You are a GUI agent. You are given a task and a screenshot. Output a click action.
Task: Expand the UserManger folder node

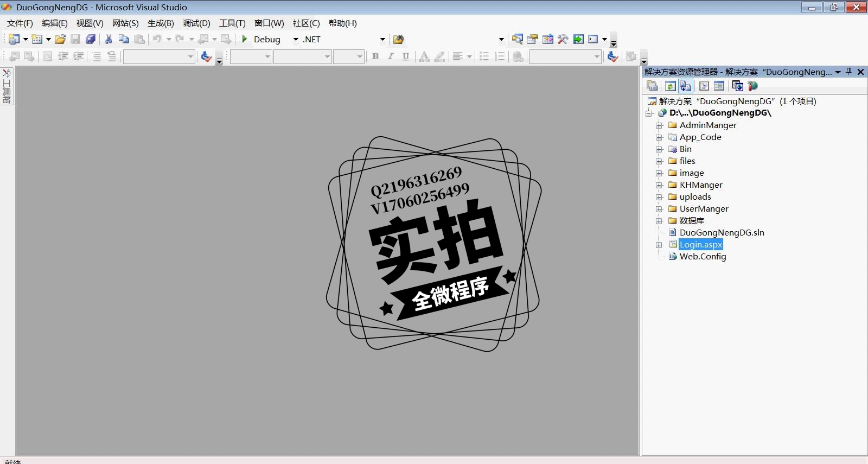[659, 209]
